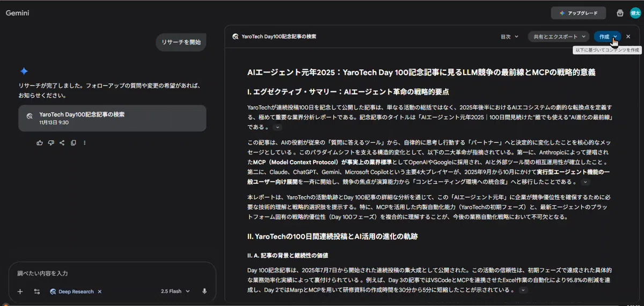This screenshot has width=644, height=306.
Task: Click the アップグレード button
Action: click(x=579, y=13)
